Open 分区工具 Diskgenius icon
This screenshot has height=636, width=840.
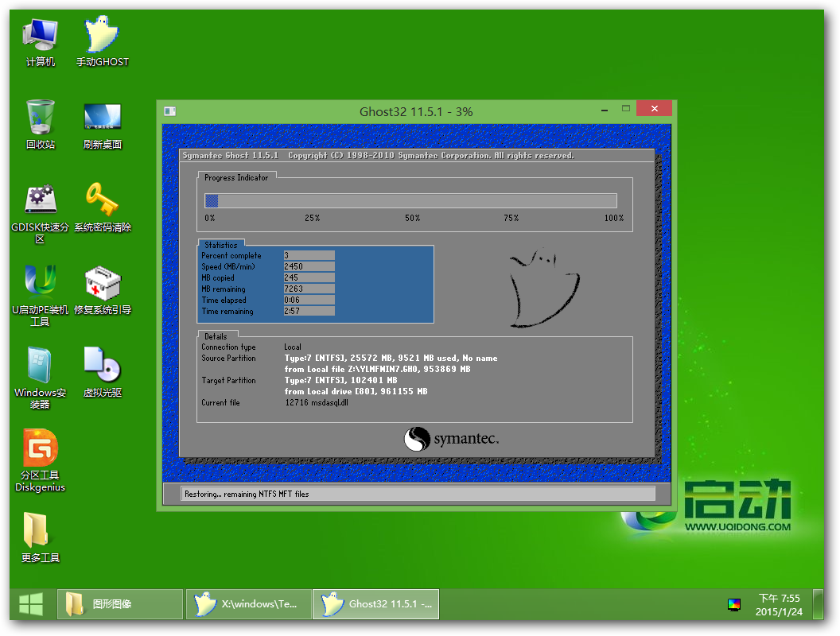pyautogui.click(x=41, y=460)
